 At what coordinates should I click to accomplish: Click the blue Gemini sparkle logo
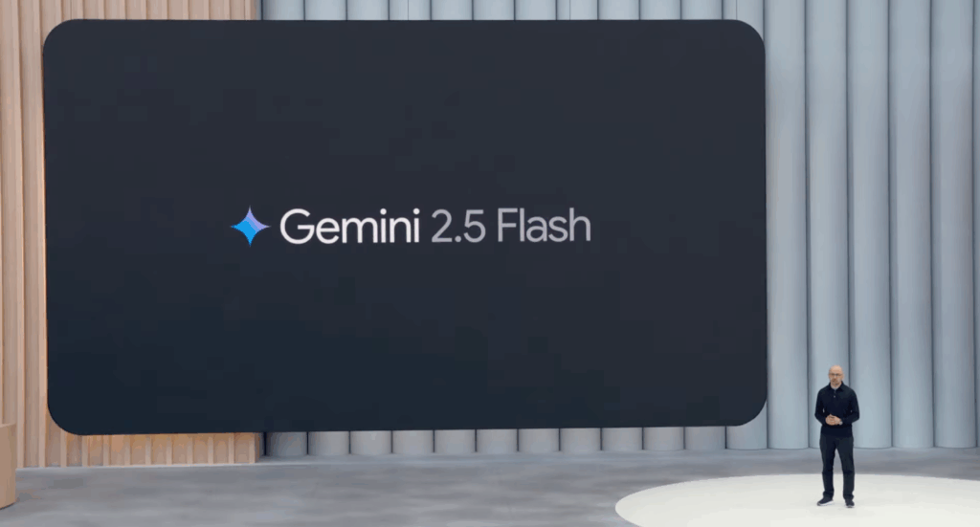click(250, 226)
